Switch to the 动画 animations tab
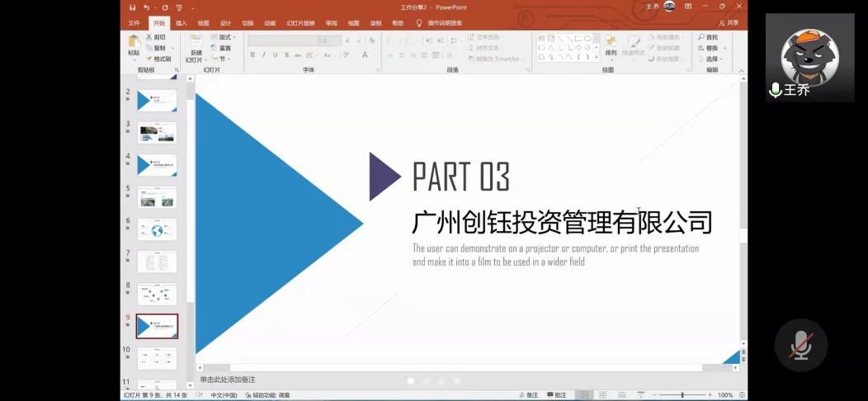868x401 pixels. tap(270, 23)
